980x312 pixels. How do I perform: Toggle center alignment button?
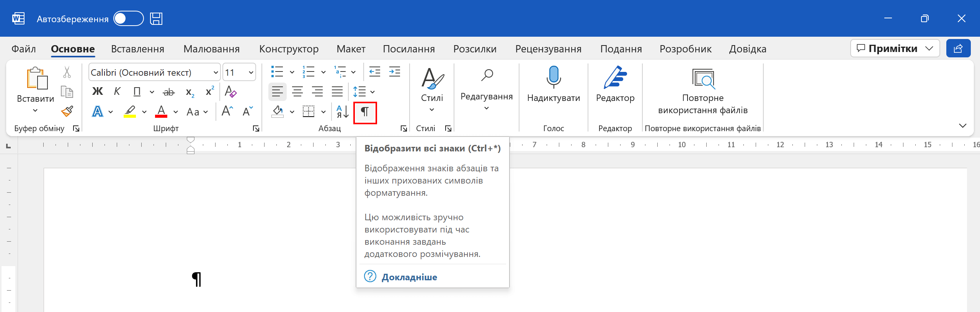pos(297,91)
